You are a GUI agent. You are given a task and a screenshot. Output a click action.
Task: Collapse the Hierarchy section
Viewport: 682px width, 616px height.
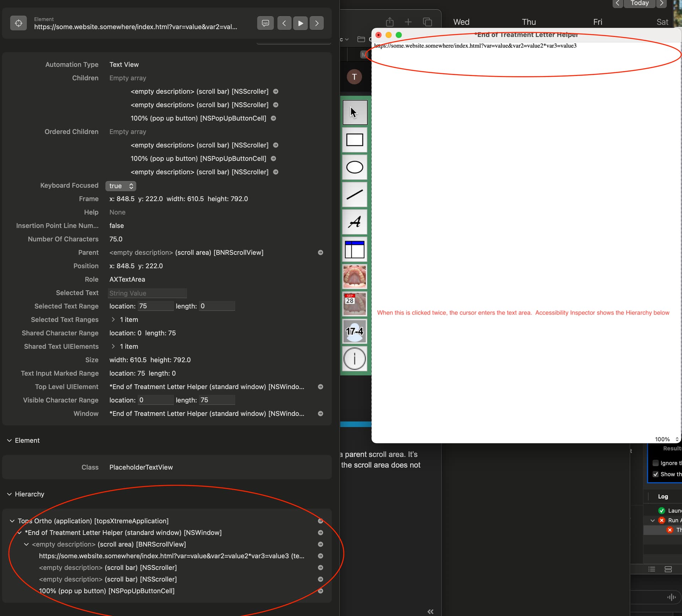(x=9, y=494)
